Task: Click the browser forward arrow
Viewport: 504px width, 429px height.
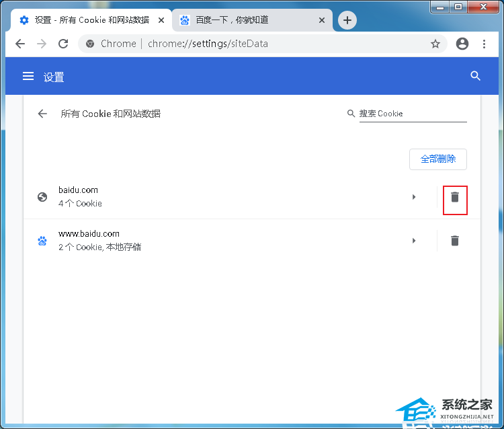Action: [42, 44]
